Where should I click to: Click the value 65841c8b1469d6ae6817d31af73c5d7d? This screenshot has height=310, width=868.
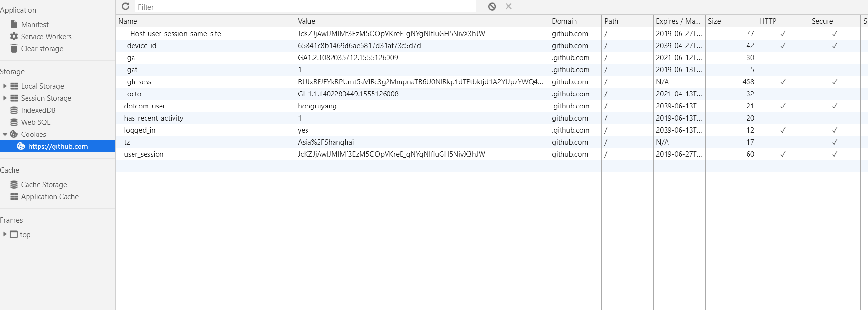(360, 46)
